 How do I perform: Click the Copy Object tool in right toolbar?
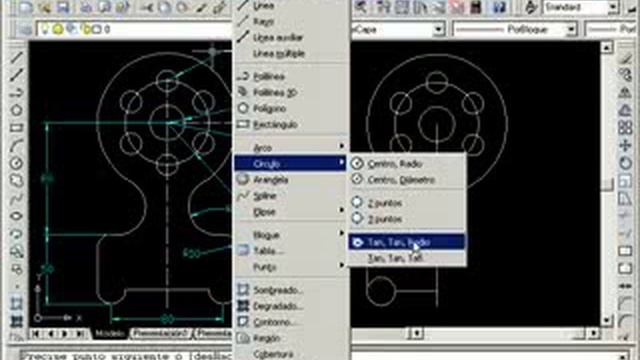[x=625, y=75]
